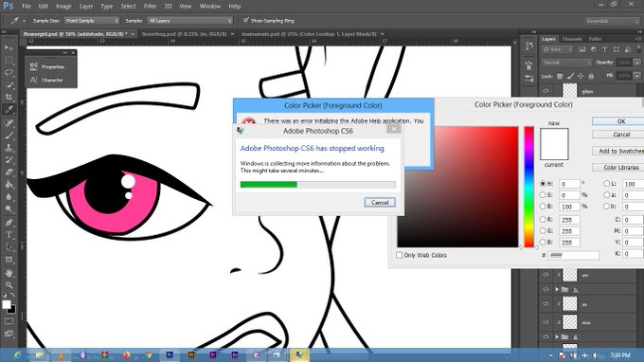Open the Normal blend mode dropdown
Image resolution: width=644 pixels, height=362 pixels.
566,63
